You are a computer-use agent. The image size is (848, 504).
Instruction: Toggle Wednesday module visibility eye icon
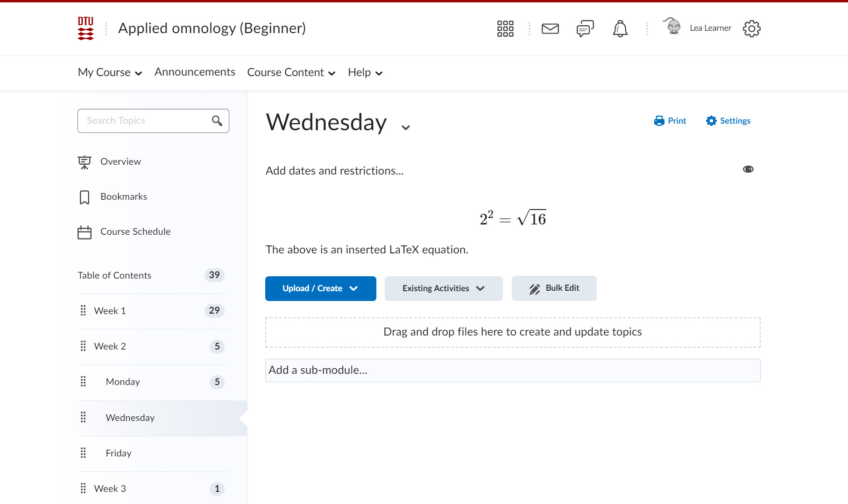point(748,169)
